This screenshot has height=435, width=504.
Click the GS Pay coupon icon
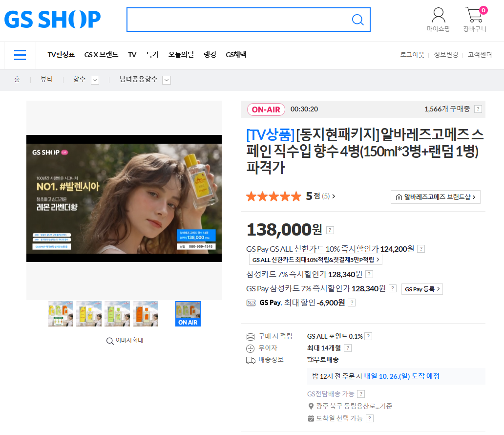(251, 303)
